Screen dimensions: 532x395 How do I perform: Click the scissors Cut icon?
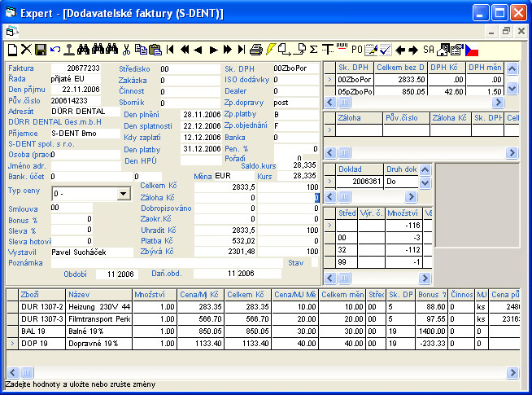click(x=126, y=50)
